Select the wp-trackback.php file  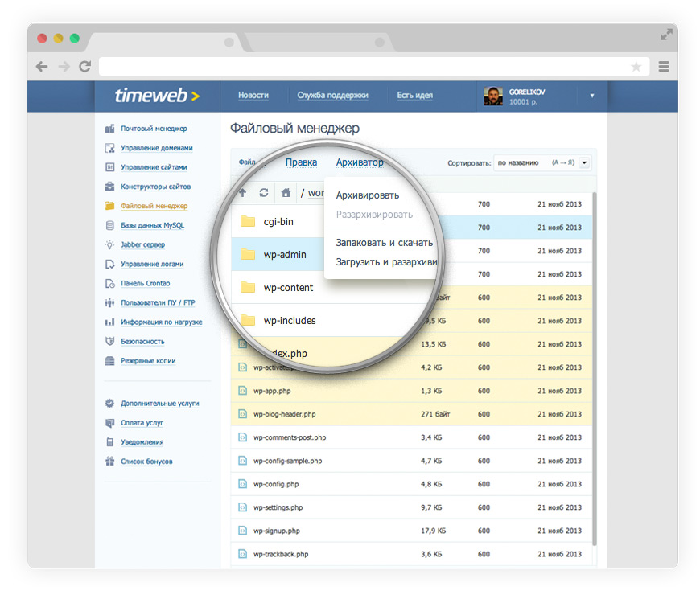click(x=411, y=554)
